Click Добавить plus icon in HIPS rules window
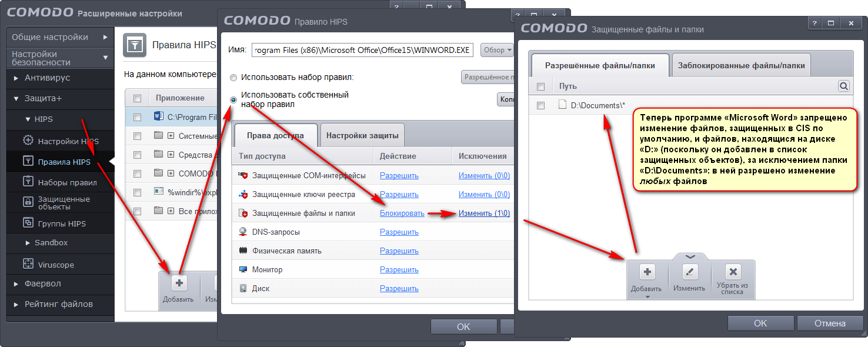This screenshot has height=347, width=868. tap(179, 283)
